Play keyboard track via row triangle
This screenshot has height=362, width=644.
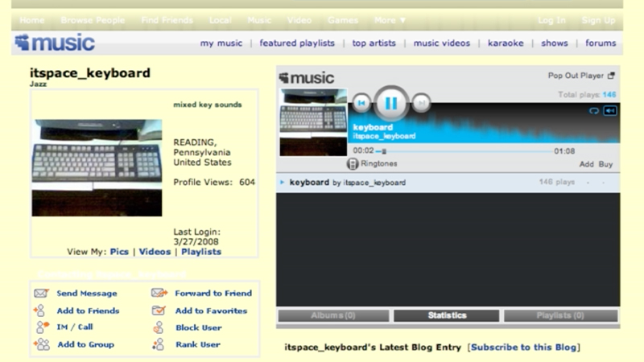pyautogui.click(x=283, y=183)
